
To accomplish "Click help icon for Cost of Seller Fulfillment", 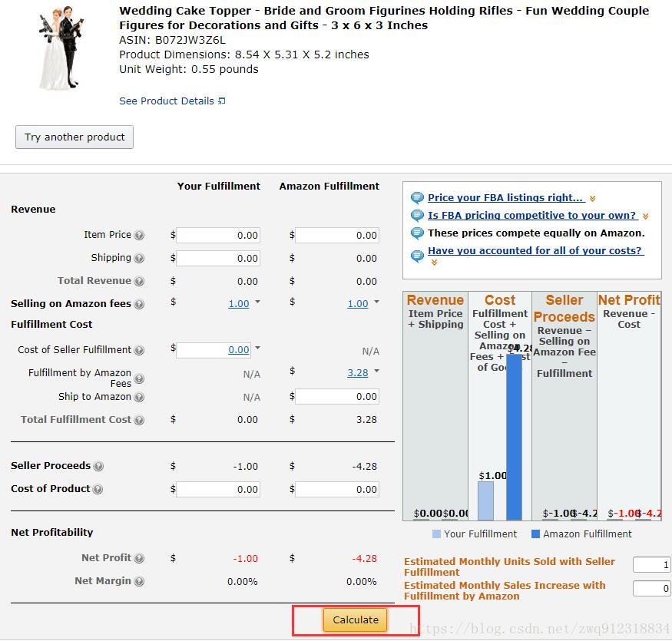I will [x=139, y=351].
